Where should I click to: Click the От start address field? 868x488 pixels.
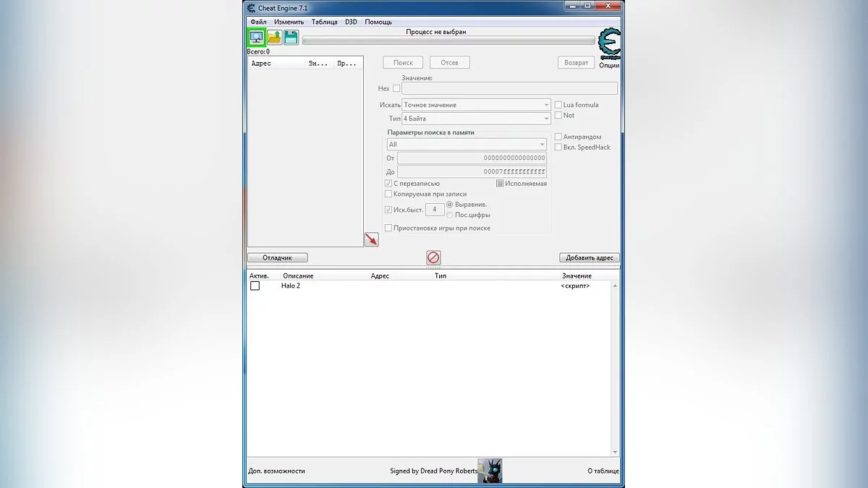472,158
